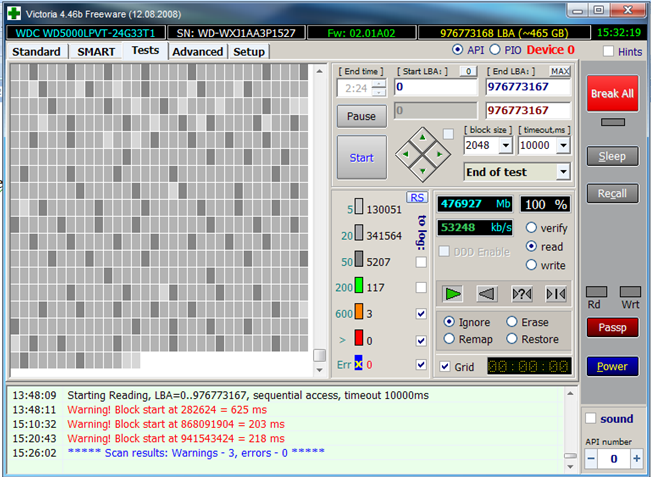
Task: Click the random seek '?' button
Action: point(521,294)
